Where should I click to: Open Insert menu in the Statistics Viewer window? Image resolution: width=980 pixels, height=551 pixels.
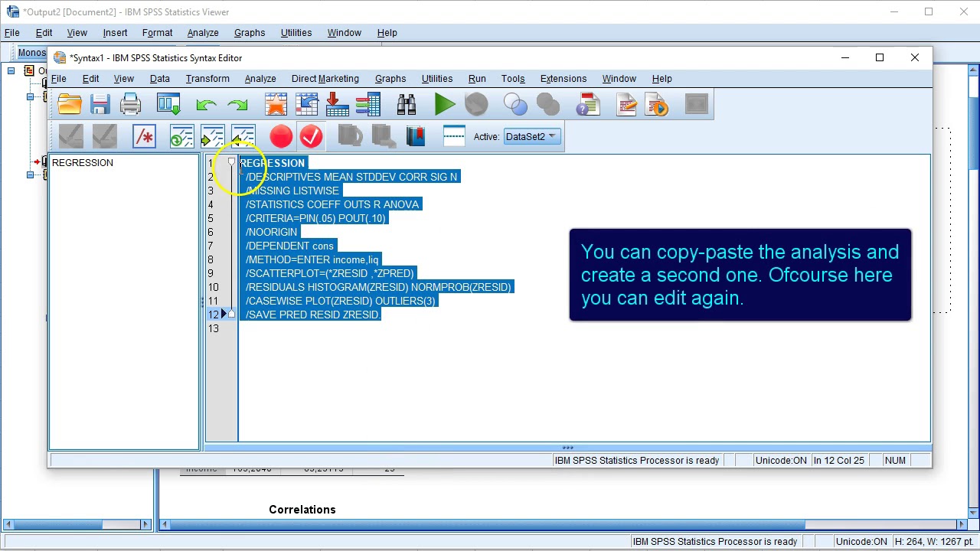click(x=115, y=33)
